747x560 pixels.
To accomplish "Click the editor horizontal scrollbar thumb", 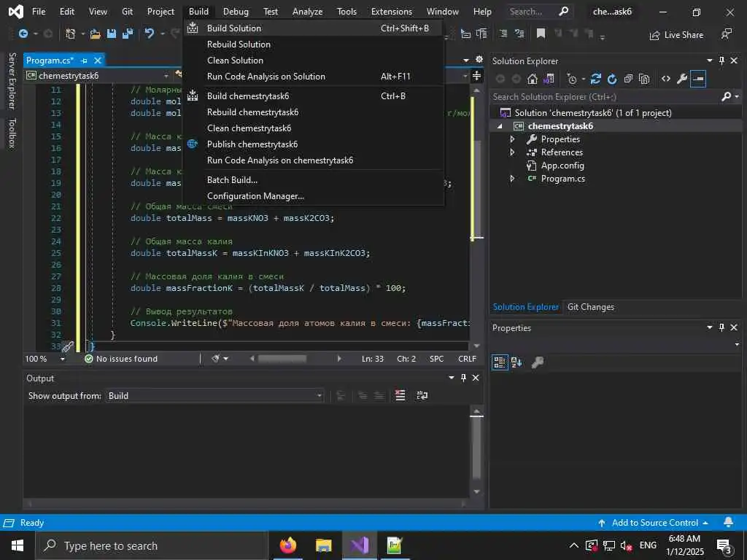I will [282, 359].
